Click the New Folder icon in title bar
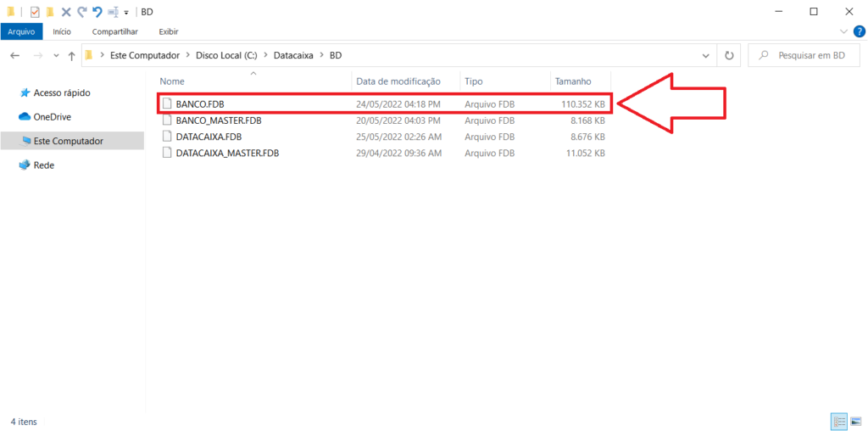This screenshot has height=431, width=868. pyautogui.click(x=50, y=12)
